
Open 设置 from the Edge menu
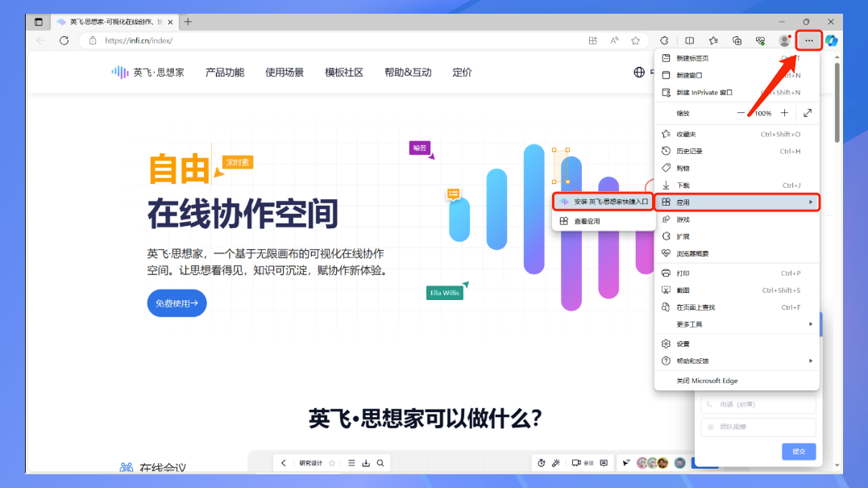tap(737, 344)
